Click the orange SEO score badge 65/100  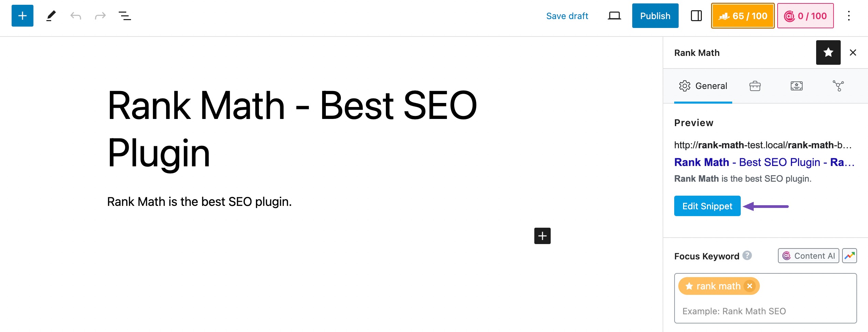point(742,16)
